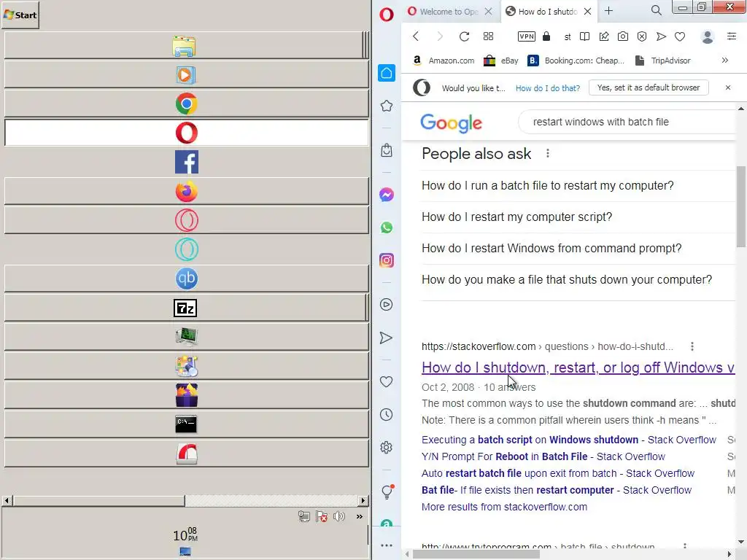This screenshot has width=747, height=560.
Task: Open a new tab with plus button
Action: [x=609, y=11]
